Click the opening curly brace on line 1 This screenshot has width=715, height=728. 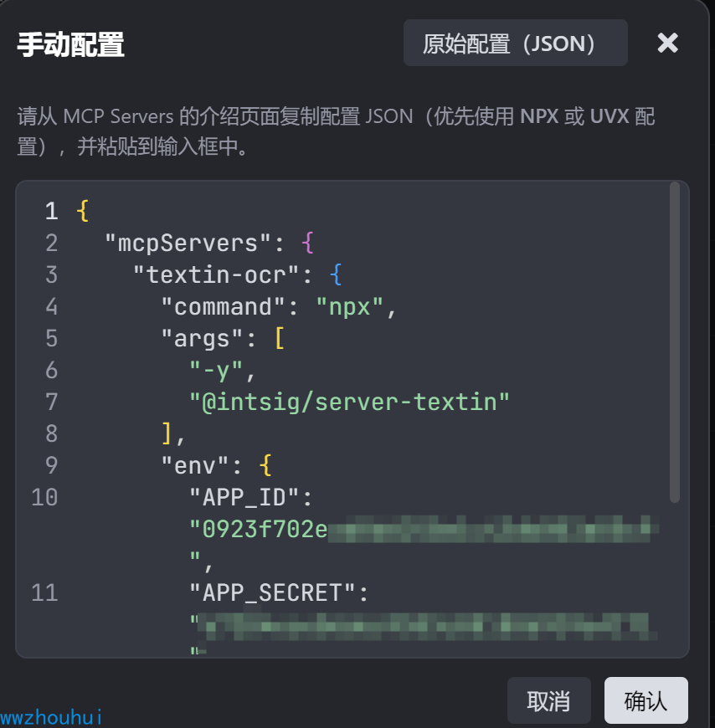(81, 211)
